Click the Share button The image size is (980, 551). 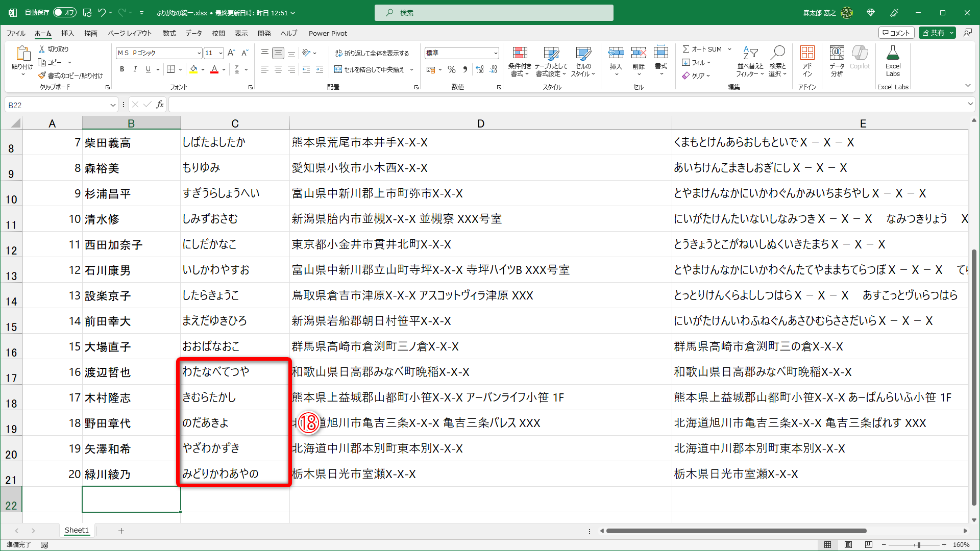point(933,33)
